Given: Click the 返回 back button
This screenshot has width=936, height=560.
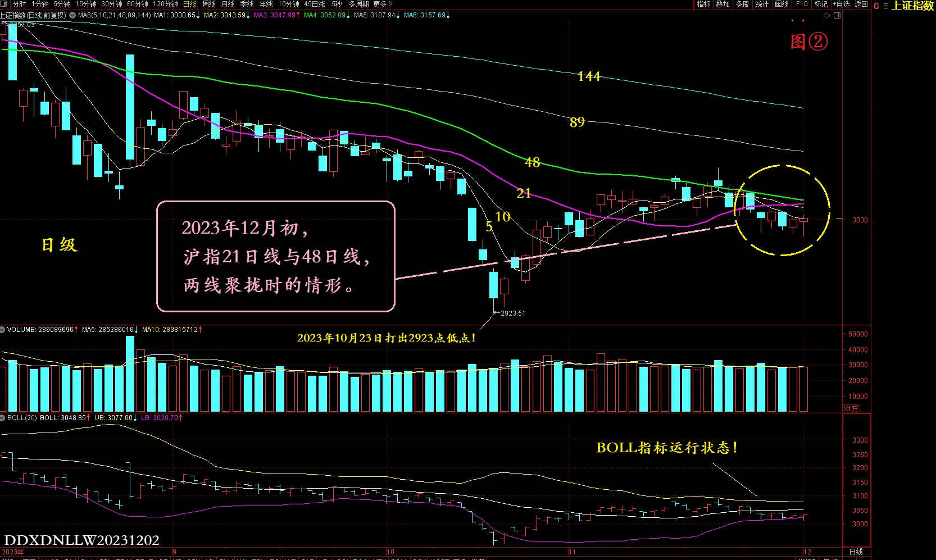Looking at the screenshot, I should [861, 4].
